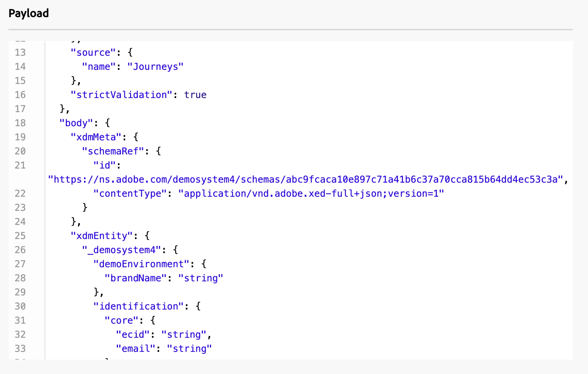588x374 pixels.
Task: Click the "core" key on line 31
Action: tap(122, 320)
